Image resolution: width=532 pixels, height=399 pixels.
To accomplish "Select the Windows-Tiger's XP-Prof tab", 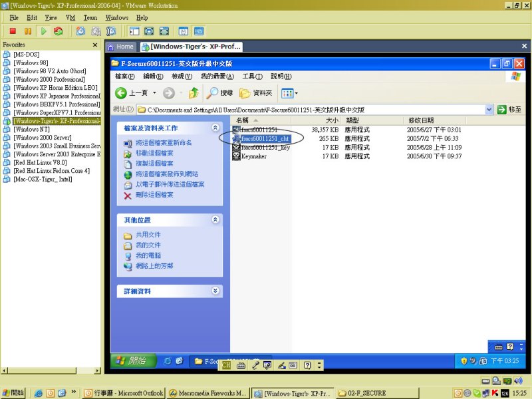I will pos(192,47).
